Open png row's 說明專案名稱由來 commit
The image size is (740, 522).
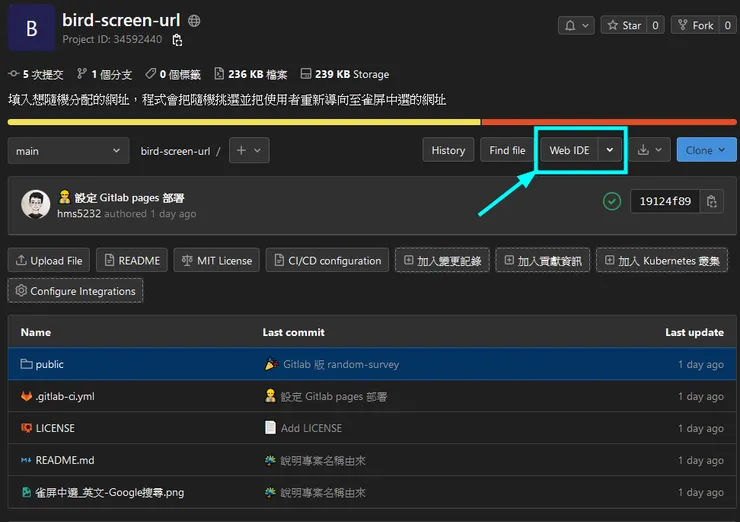click(323, 492)
